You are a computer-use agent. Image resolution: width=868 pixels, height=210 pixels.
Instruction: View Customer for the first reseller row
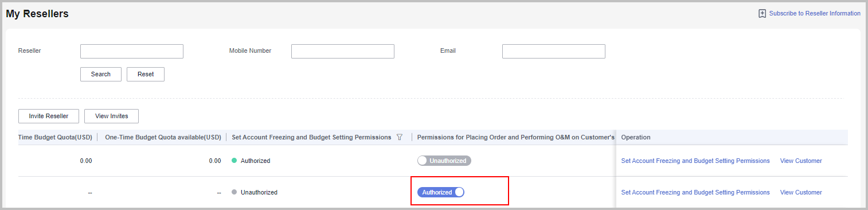801,161
